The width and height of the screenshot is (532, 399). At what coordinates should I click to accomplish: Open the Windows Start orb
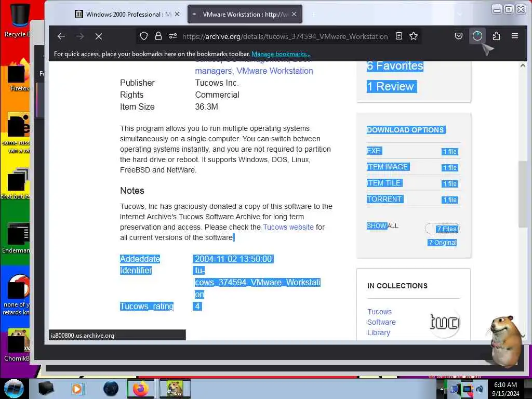click(14, 389)
